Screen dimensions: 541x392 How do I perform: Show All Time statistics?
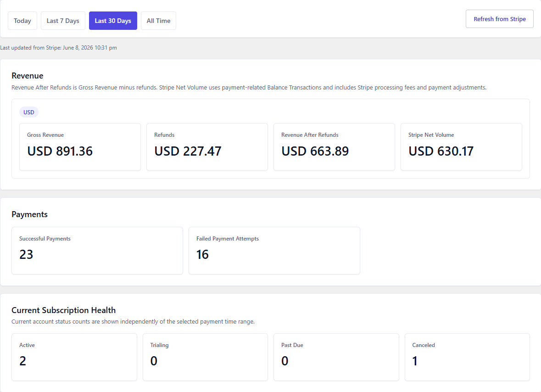click(x=158, y=21)
